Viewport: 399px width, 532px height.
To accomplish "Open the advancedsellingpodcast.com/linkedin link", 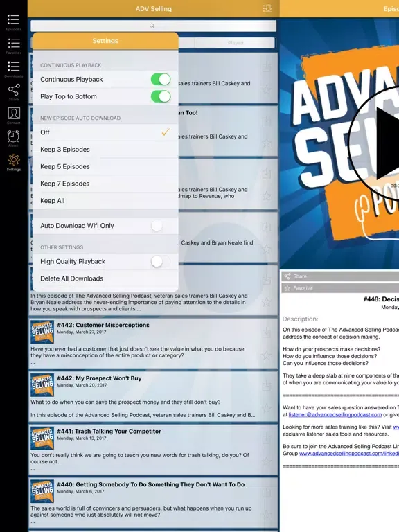I will coord(349,453).
